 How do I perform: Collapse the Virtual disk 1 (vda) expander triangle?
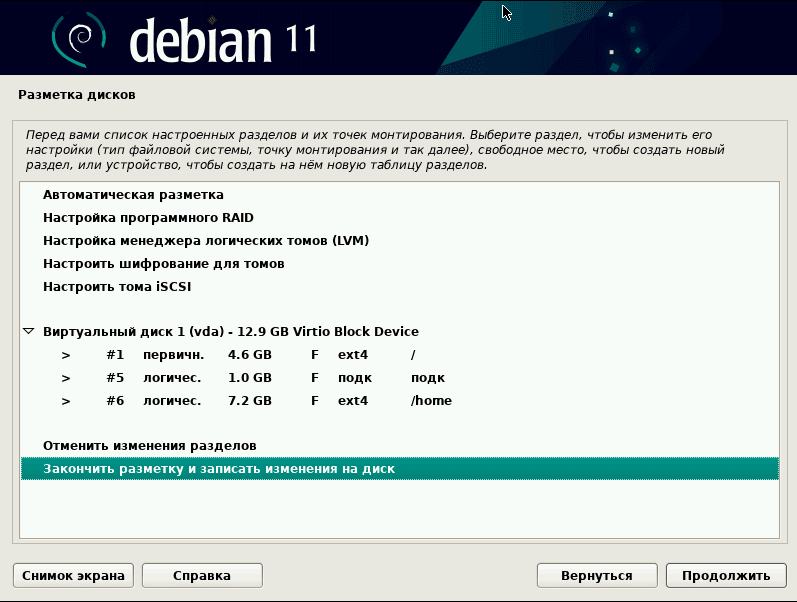click(x=28, y=332)
